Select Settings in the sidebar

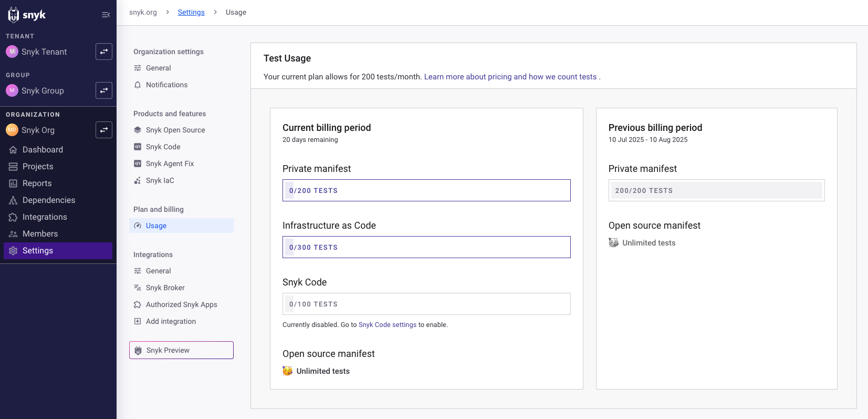coord(38,251)
